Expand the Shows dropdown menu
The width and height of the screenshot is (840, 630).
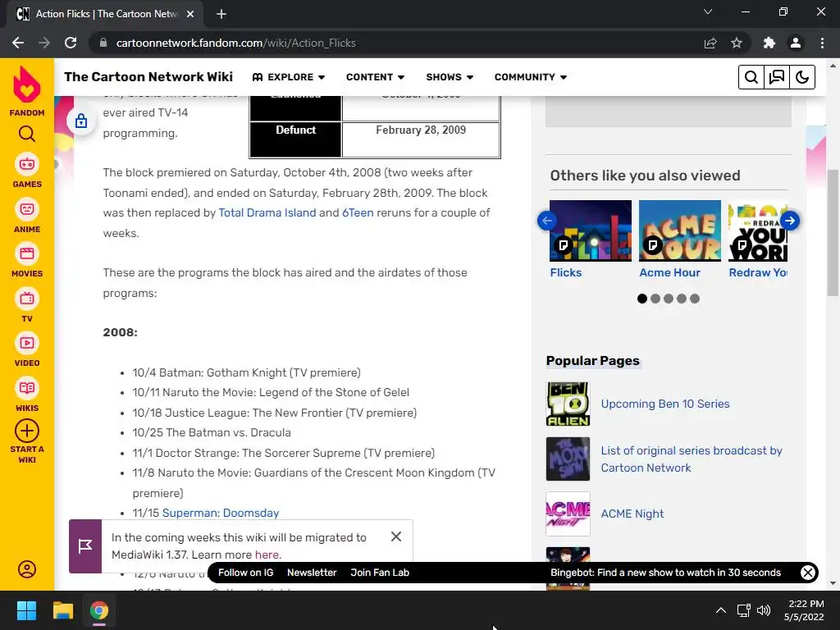450,77
